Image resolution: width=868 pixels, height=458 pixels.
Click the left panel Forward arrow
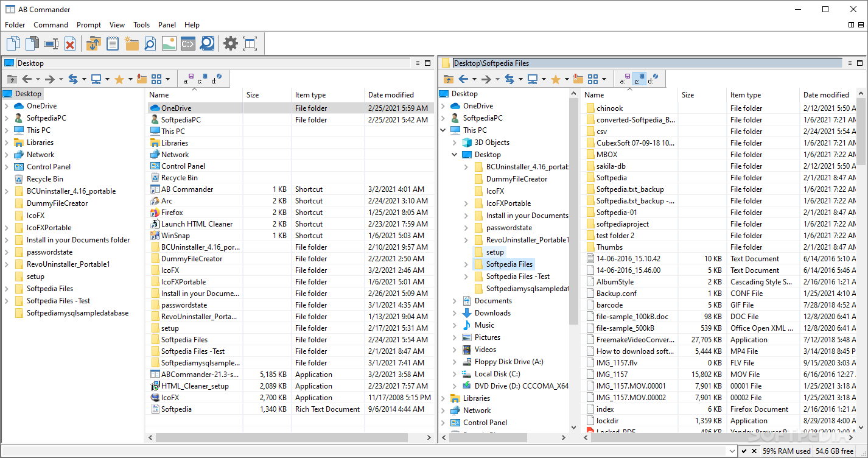click(50, 79)
